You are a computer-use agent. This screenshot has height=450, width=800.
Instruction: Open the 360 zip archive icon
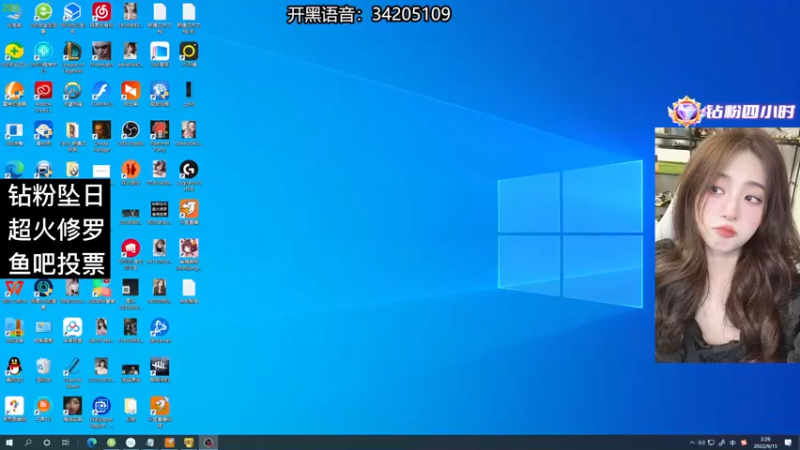[x=14, y=327]
